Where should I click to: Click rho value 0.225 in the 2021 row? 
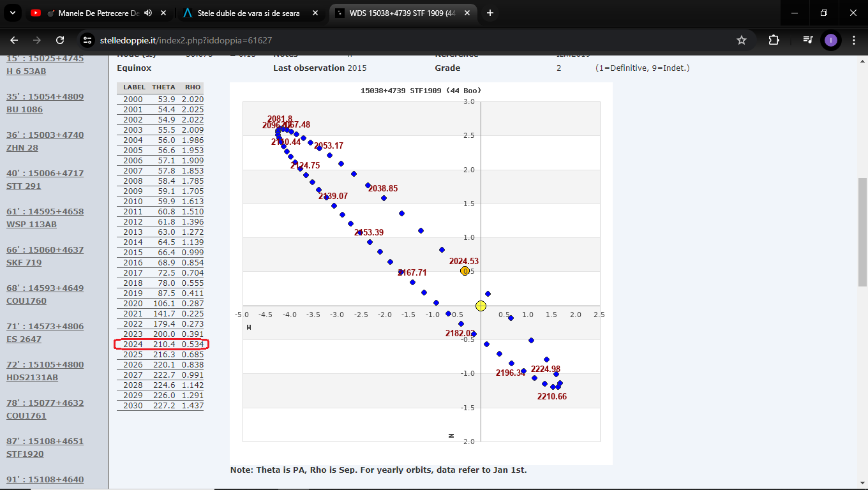(193, 313)
